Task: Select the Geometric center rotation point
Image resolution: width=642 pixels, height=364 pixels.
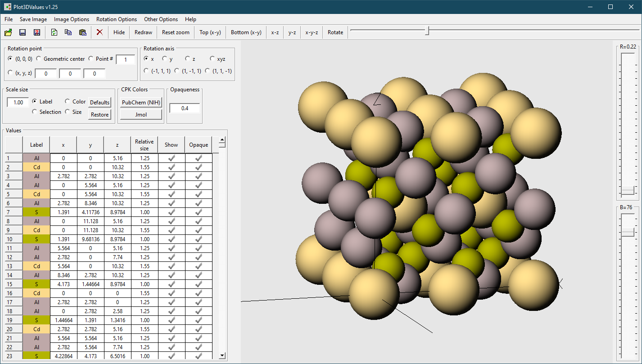Action: click(x=39, y=59)
